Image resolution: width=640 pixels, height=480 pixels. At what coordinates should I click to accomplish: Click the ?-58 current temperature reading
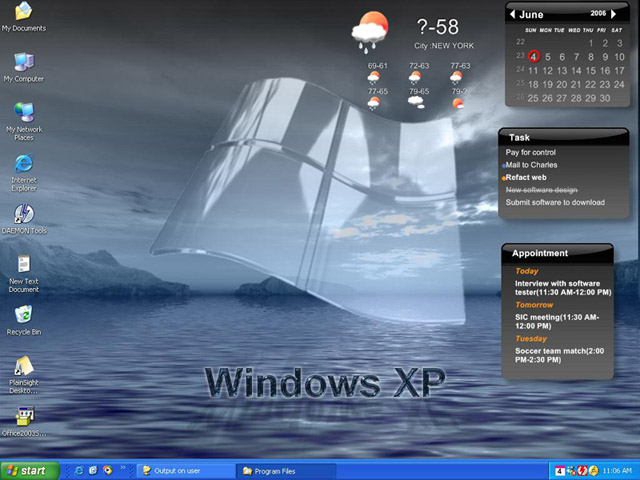pos(438,27)
